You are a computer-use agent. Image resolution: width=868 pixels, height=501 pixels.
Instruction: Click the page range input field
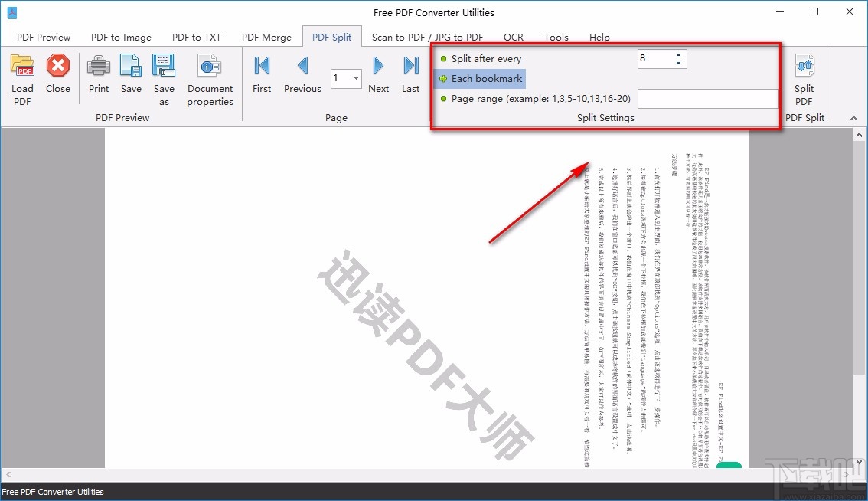tap(708, 99)
